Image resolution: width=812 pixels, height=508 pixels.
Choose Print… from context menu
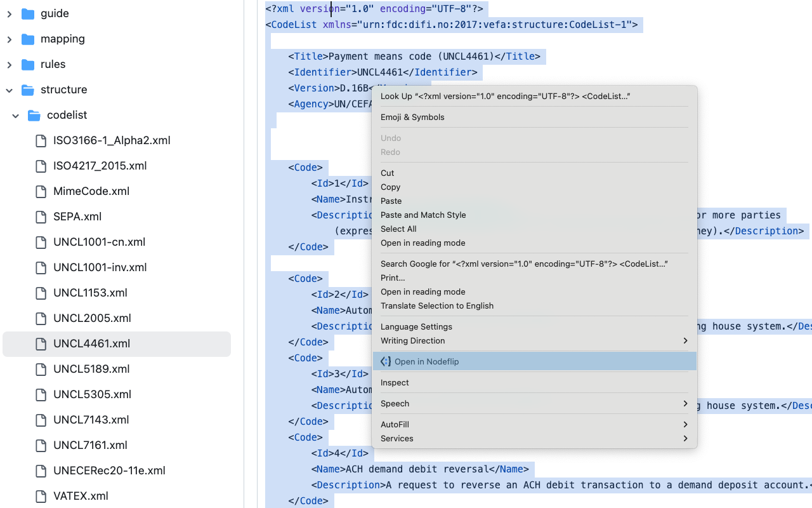535,277
